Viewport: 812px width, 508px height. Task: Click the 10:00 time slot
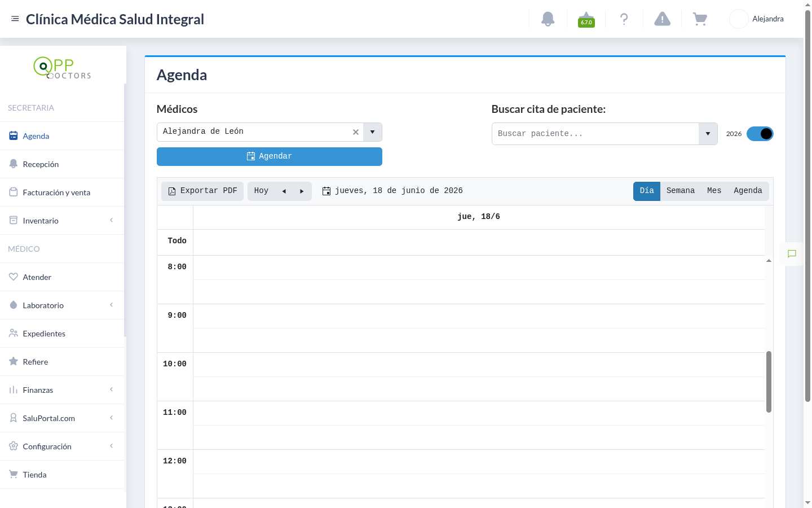(x=479, y=365)
